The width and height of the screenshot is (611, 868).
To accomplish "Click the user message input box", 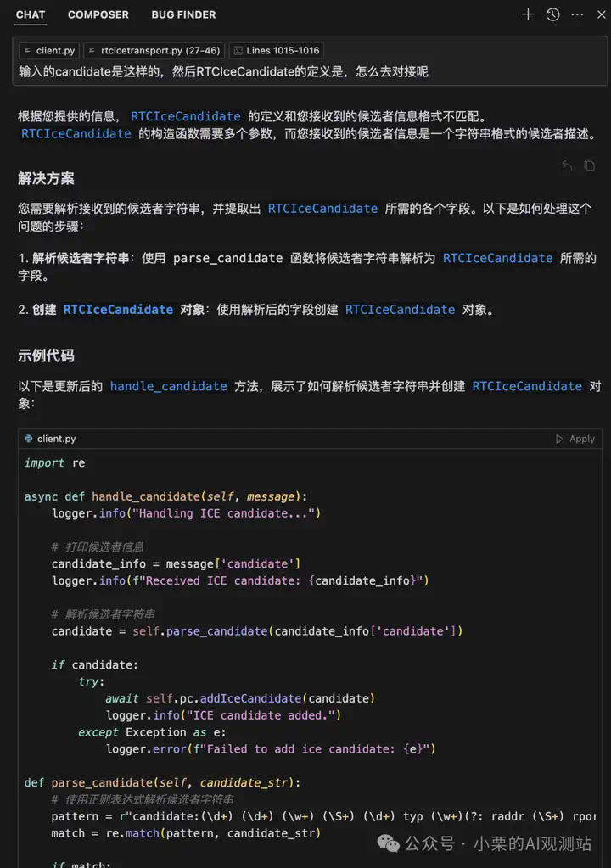I will click(310, 61).
